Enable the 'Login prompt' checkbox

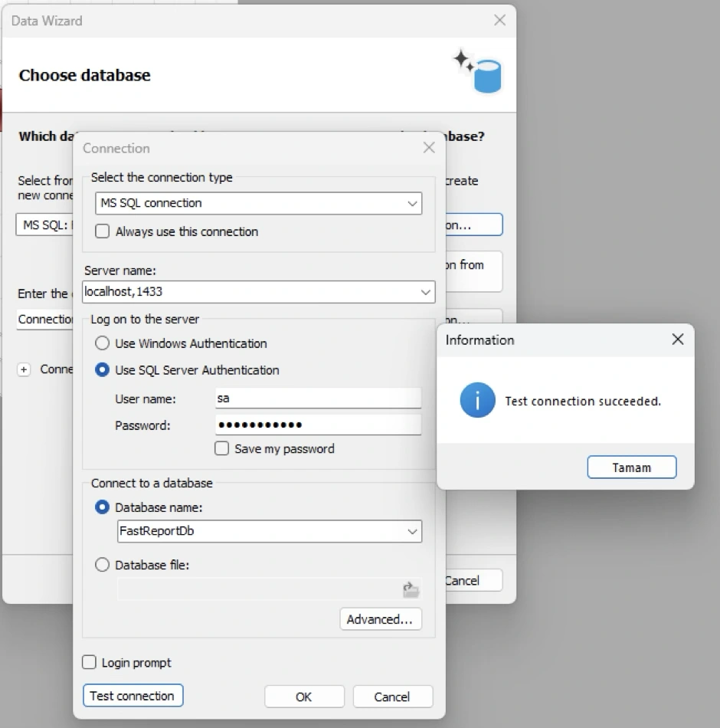(90, 662)
